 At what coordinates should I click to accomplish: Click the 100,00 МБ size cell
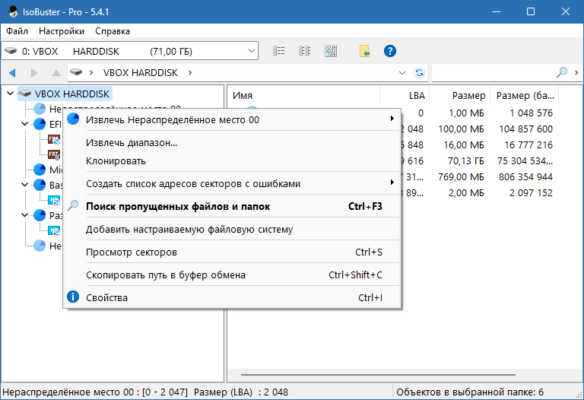(461, 129)
